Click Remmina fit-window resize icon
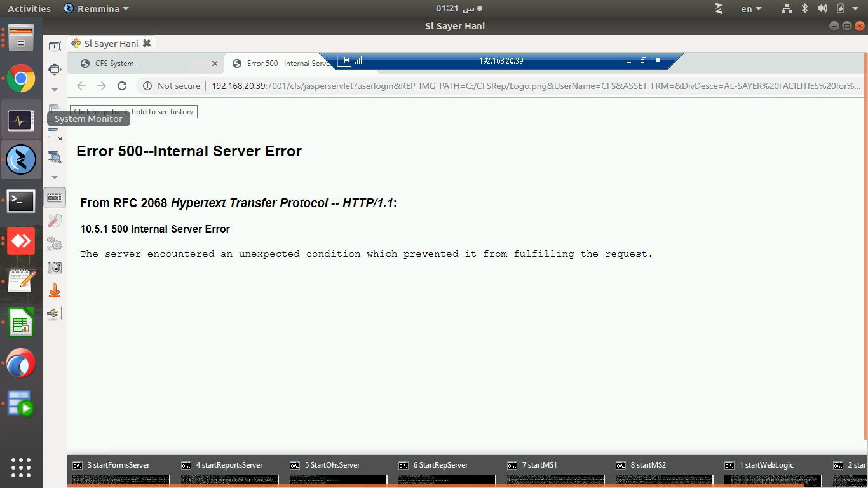Image resolution: width=868 pixels, height=488 pixels. (x=55, y=46)
